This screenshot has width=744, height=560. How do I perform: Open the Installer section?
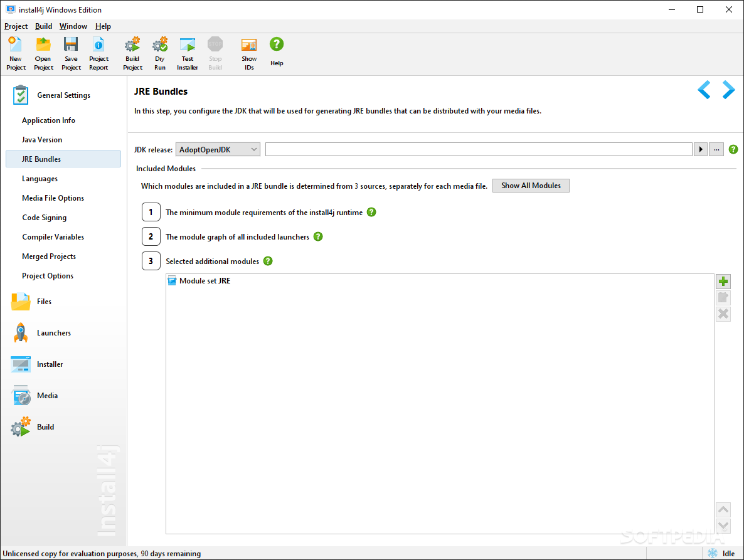click(x=37, y=364)
